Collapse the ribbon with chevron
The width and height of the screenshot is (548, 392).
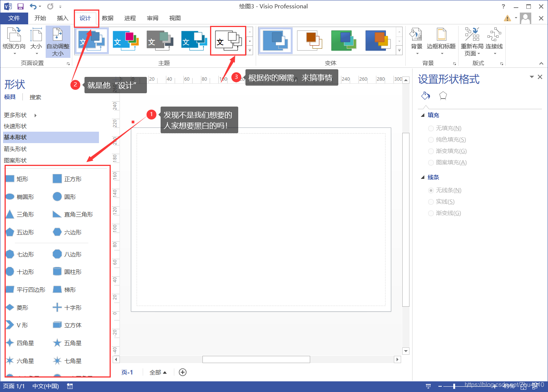(x=541, y=63)
